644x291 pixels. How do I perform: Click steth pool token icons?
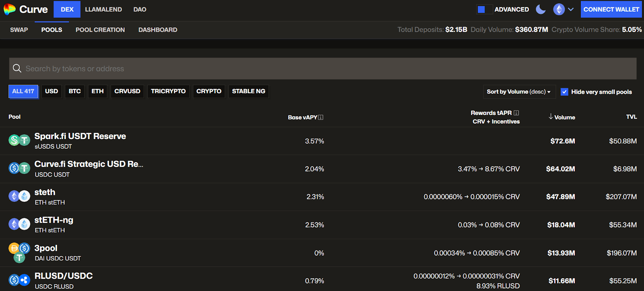(x=19, y=196)
